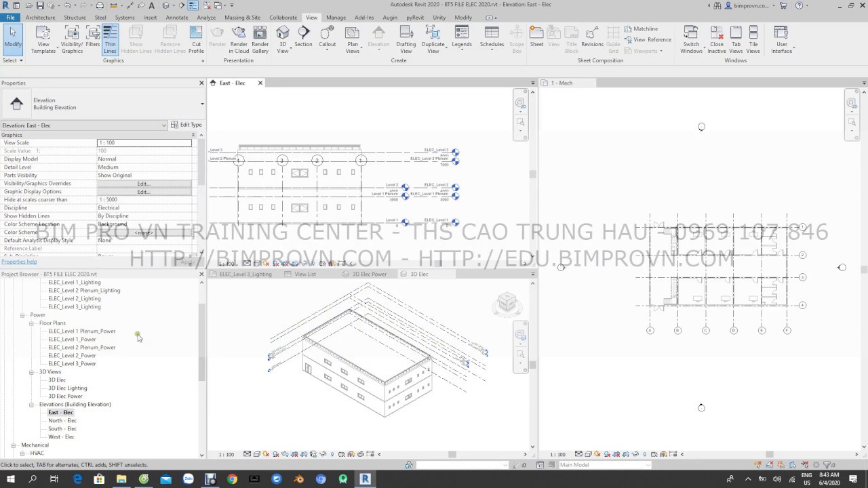Viewport: 868px width, 488px height.
Task: Expand the Mechanical tree node
Action: click(14, 445)
